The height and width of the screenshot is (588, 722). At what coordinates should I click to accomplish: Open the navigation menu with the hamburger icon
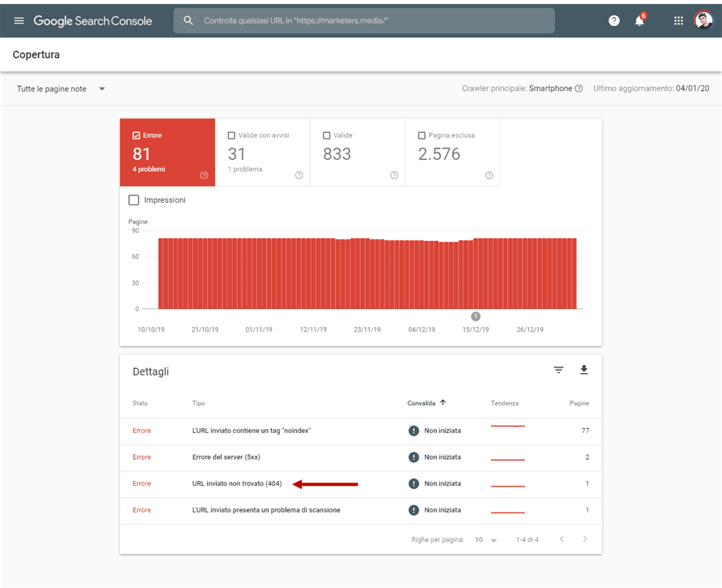(19, 20)
